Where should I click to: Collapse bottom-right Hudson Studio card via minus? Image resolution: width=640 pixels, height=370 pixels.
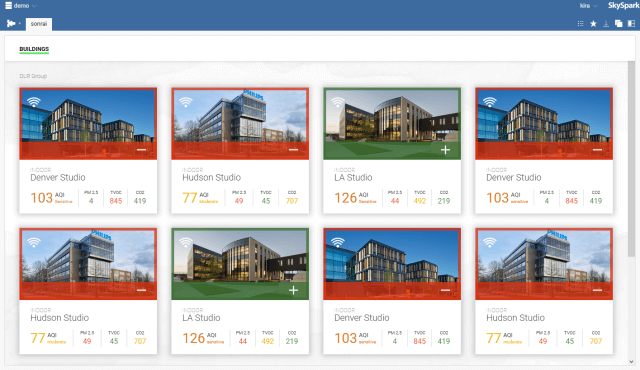[x=598, y=290]
